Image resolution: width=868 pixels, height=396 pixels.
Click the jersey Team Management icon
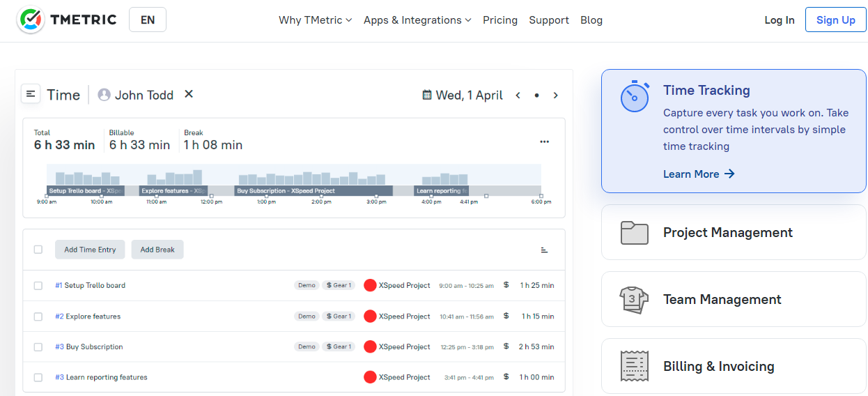(x=634, y=300)
